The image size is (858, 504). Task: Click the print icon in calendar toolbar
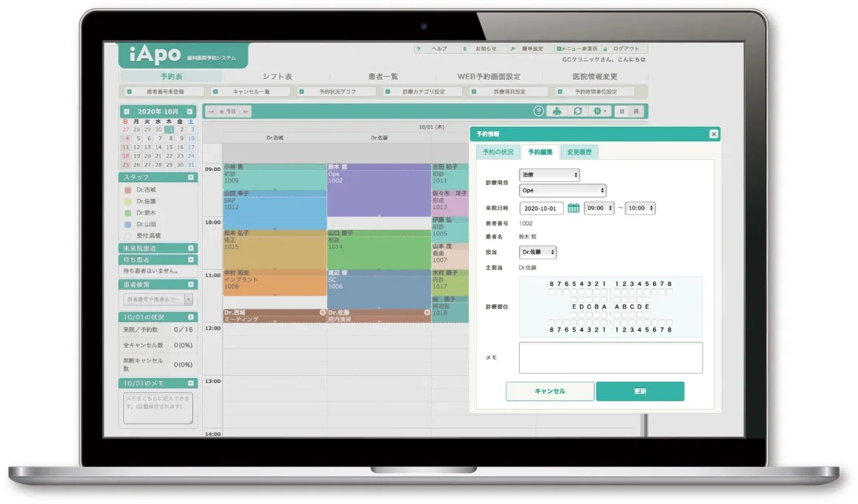click(558, 111)
